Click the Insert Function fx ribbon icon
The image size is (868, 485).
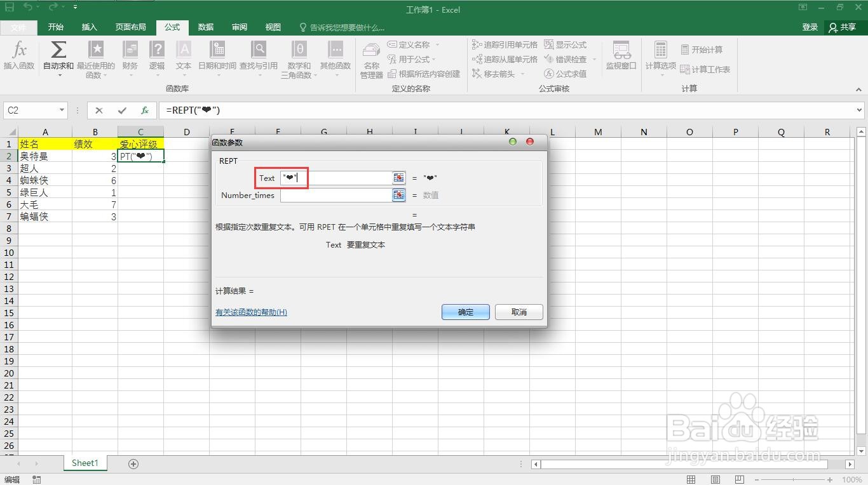(x=19, y=51)
